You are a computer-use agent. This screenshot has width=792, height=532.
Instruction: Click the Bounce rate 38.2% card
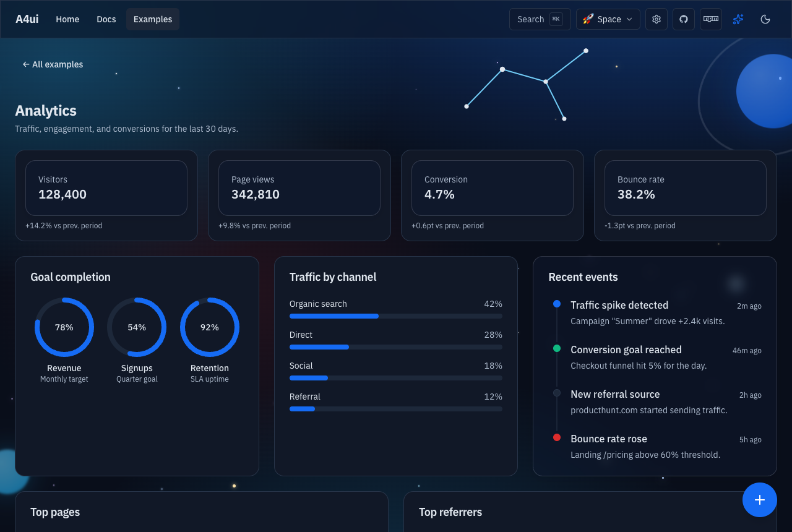point(686,195)
